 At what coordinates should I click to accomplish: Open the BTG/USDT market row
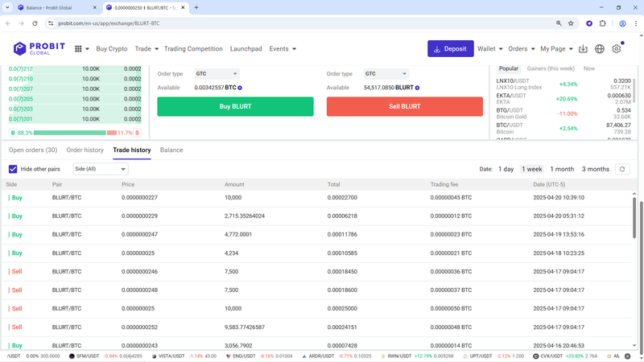tap(563, 113)
